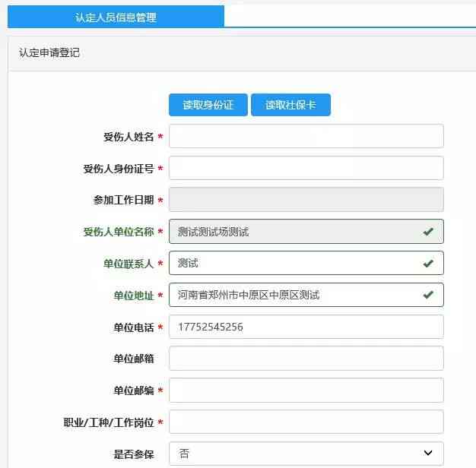Click the 单位邮编 label

click(x=134, y=391)
